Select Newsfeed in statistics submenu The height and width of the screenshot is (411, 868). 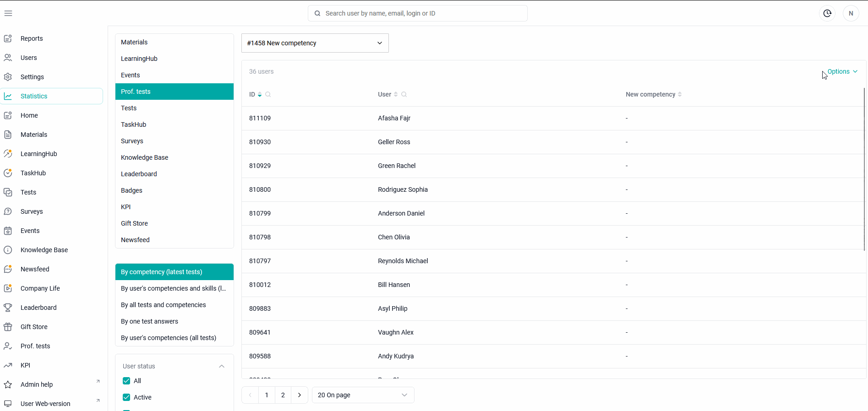(x=175, y=240)
